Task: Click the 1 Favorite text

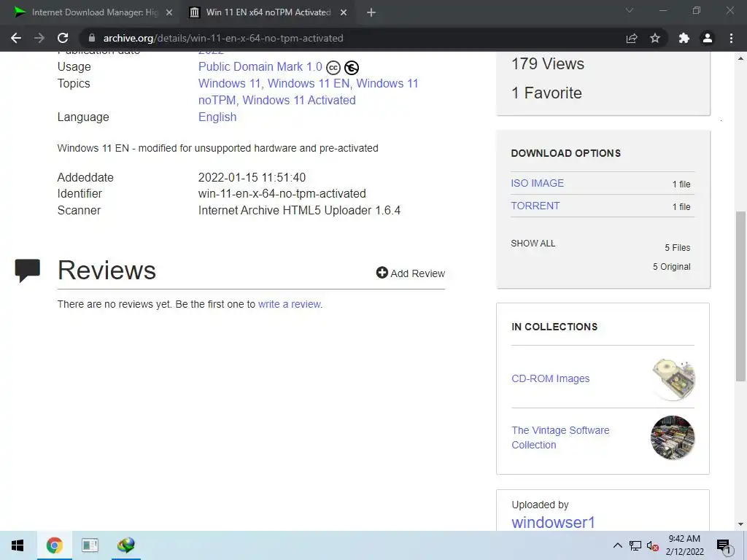Action: pyautogui.click(x=546, y=93)
